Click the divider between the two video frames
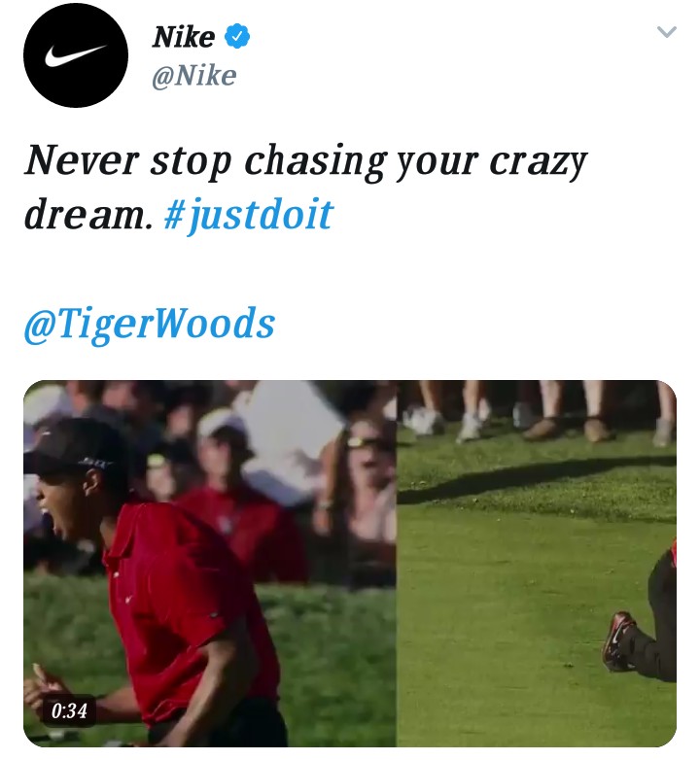700x760 pixels. [x=397, y=564]
